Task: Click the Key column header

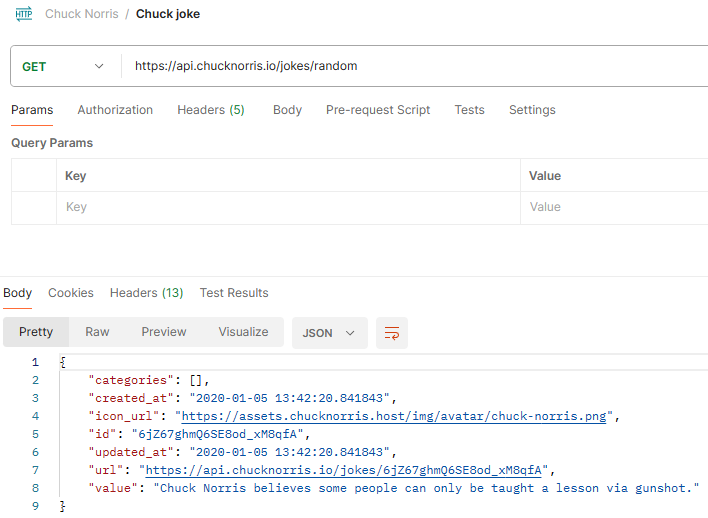Action: (75, 176)
